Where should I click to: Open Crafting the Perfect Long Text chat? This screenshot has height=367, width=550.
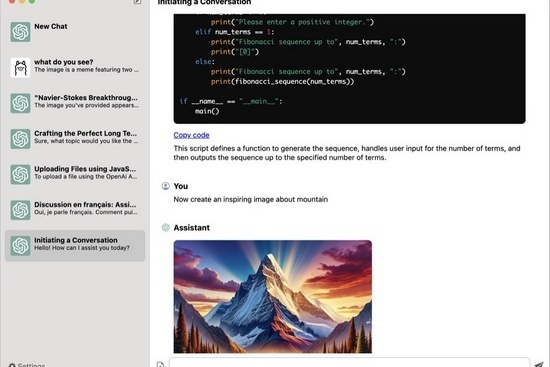tap(75, 138)
